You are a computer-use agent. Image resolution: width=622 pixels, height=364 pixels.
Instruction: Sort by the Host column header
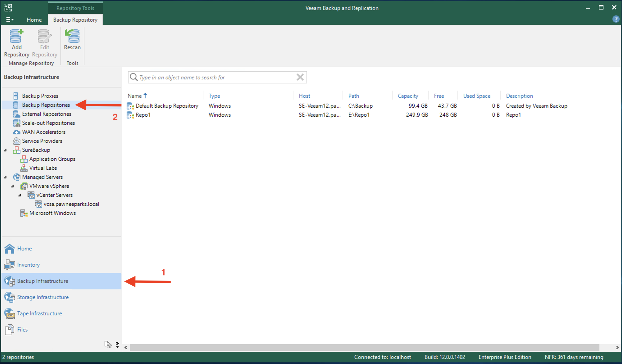304,96
